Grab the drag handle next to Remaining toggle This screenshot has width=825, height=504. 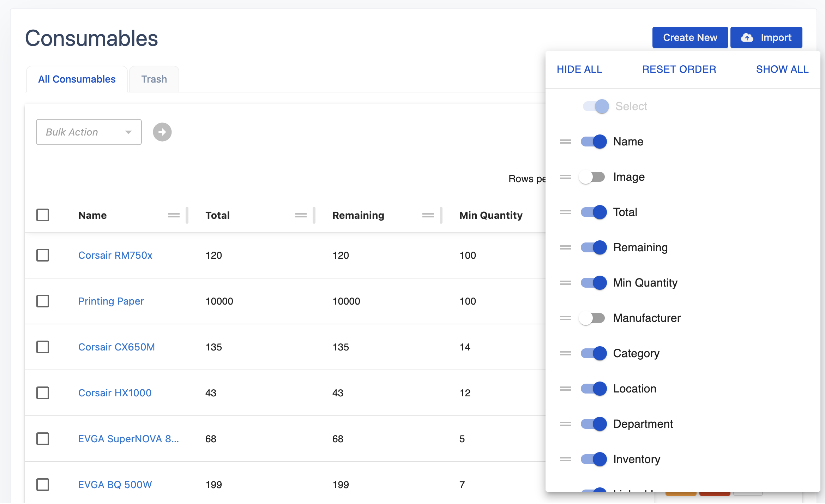566,247
